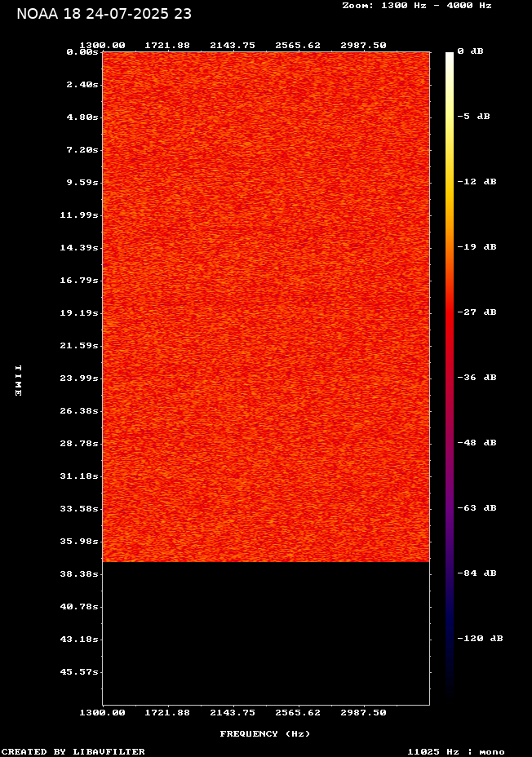Click the time label 28.78s

coord(79,443)
